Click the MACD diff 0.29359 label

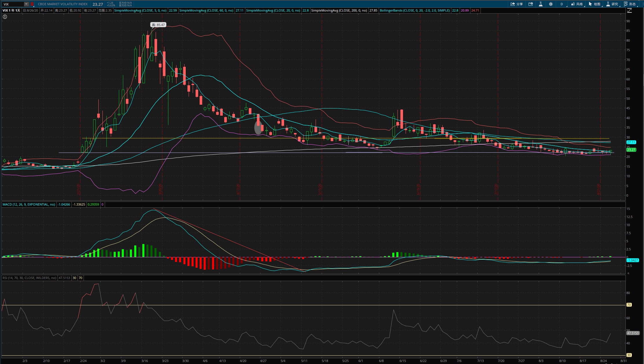(x=93, y=204)
